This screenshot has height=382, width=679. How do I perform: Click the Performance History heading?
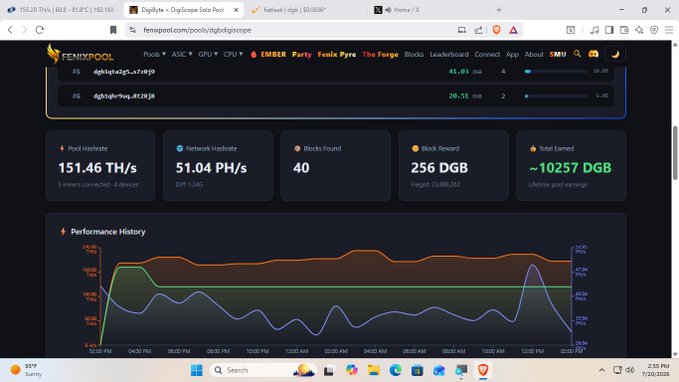pyautogui.click(x=108, y=232)
